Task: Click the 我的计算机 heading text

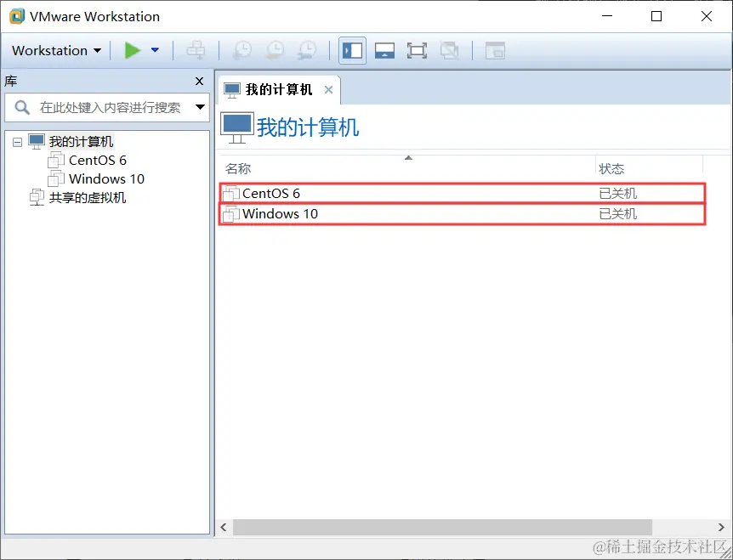Action: (308, 127)
